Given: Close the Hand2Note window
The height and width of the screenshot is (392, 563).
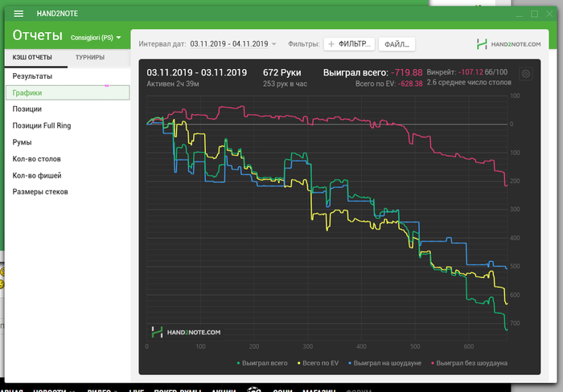Looking at the screenshot, I should 549,14.
